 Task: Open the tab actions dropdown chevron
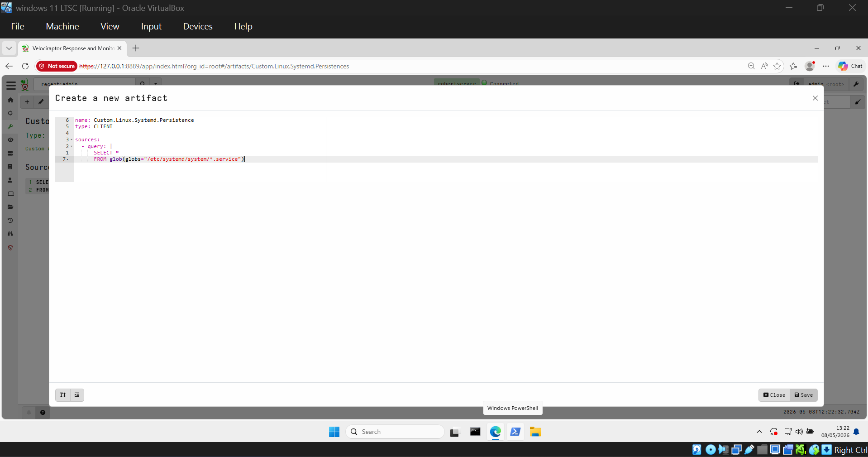coord(9,48)
